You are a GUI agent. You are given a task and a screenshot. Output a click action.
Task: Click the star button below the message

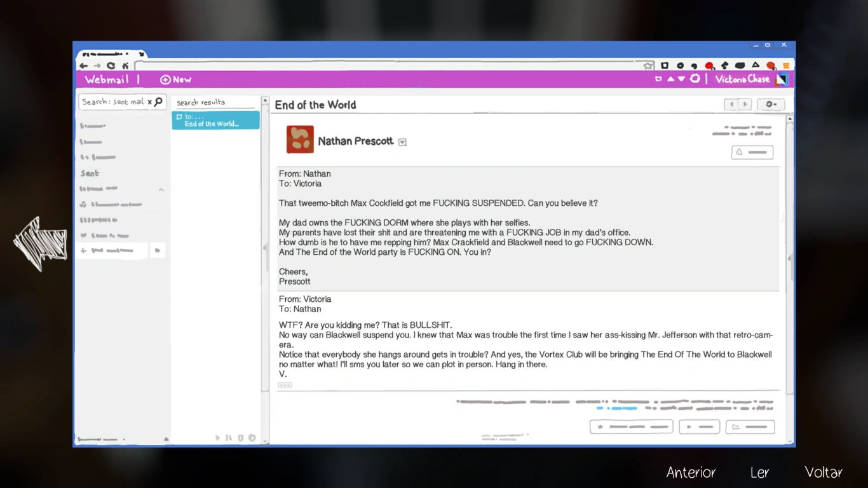pyautogui.click(x=631, y=427)
